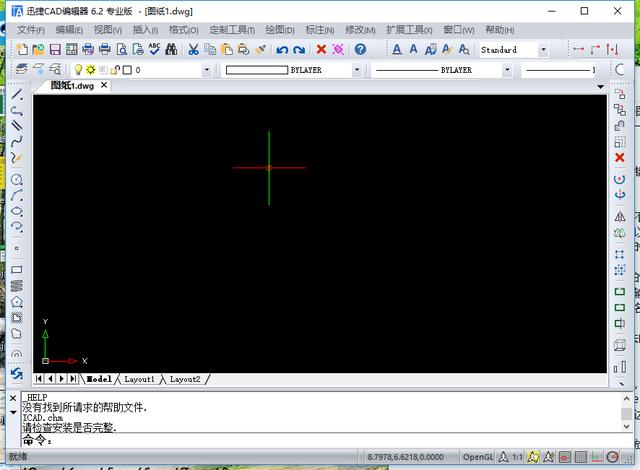Screen dimensions: 640x470
Task: Select the Line drawing tool
Action: [x=16, y=93]
